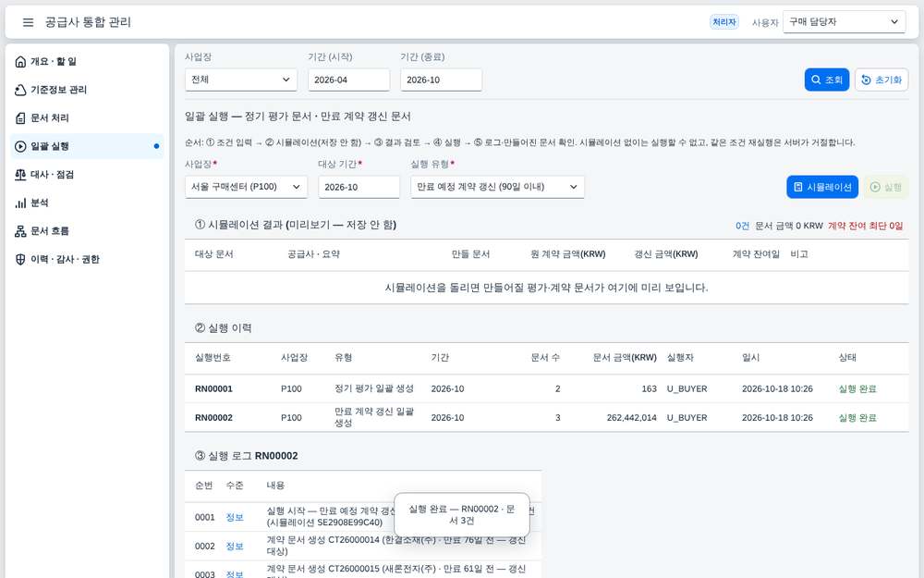This screenshot has width=924, height=578.
Task: Select 대사 · 점검 menu entry
Action: pos(87,175)
